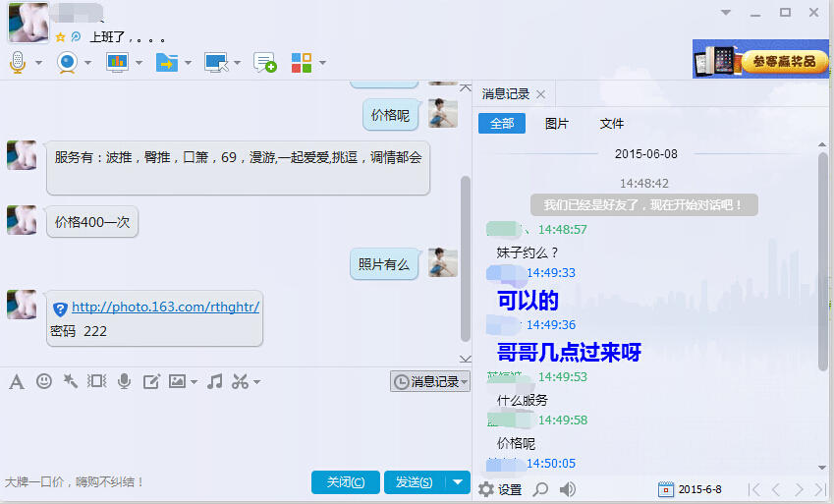Click the 什么服务 history message
This screenshot has height=504, width=834.
(x=522, y=400)
